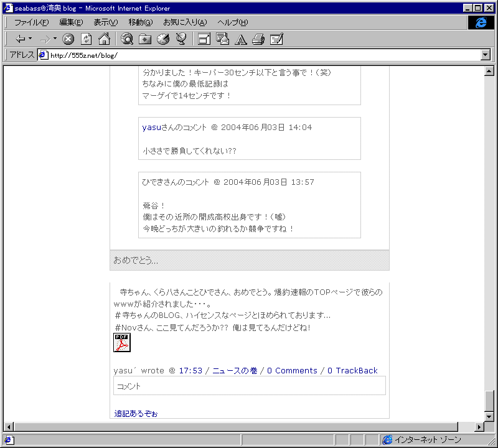Screen dimensions: 498x448
Task: Click the page icon in address bar
Action: click(x=43, y=55)
